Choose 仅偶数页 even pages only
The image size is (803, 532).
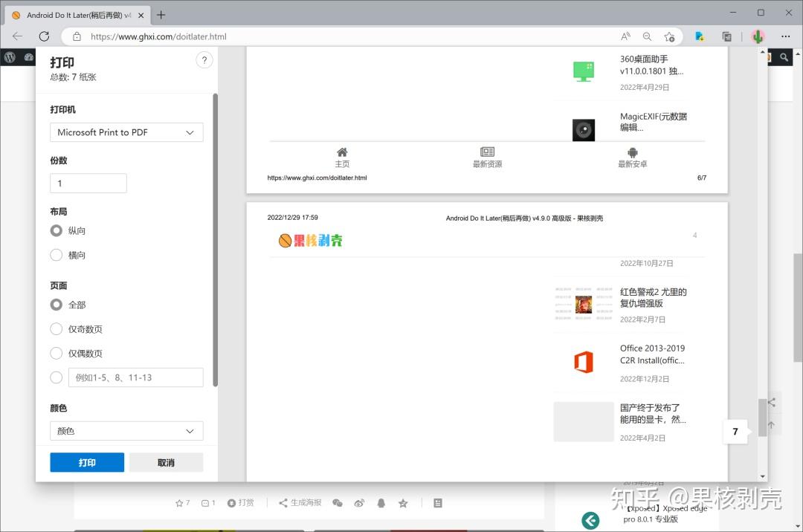point(56,353)
